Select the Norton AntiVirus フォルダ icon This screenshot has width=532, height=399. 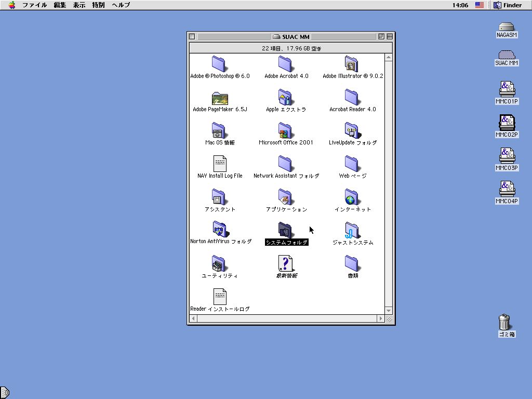[220, 230]
